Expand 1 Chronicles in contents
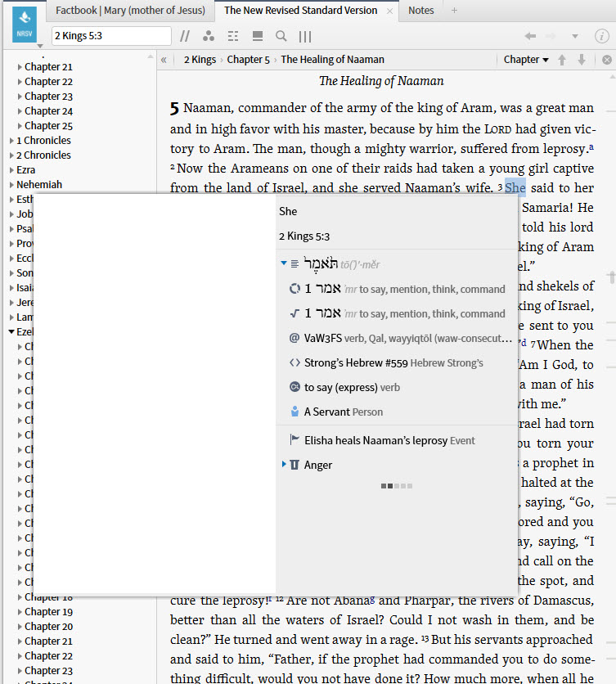The image size is (616, 684). tap(11, 141)
